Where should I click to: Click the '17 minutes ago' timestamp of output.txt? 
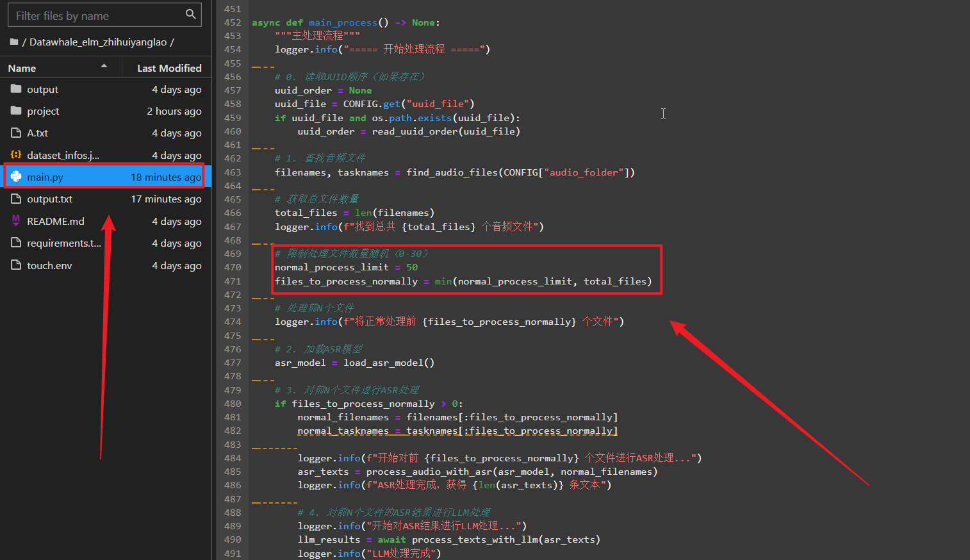point(166,199)
